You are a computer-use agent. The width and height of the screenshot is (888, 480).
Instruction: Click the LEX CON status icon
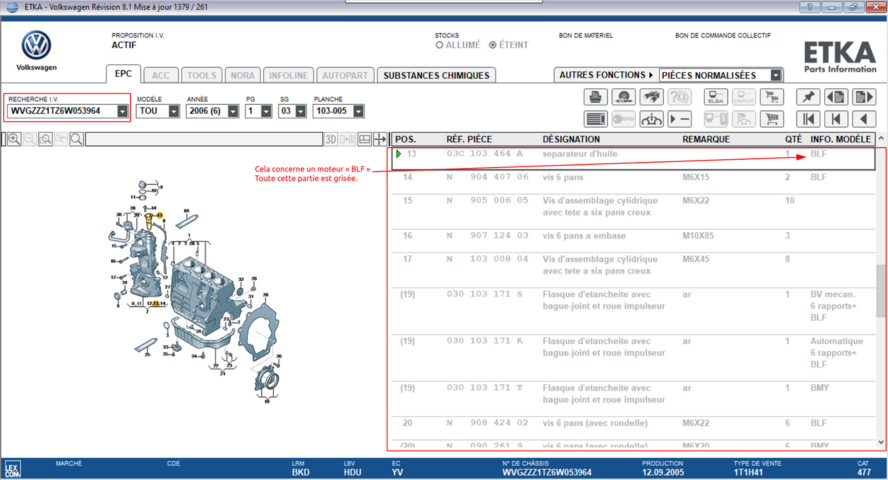click(12, 469)
